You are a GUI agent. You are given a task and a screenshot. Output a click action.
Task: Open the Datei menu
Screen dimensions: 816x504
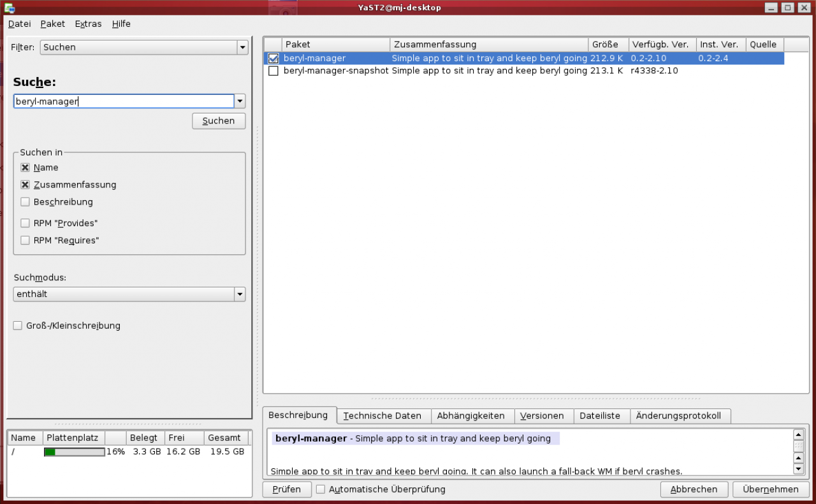(x=19, y=24)
